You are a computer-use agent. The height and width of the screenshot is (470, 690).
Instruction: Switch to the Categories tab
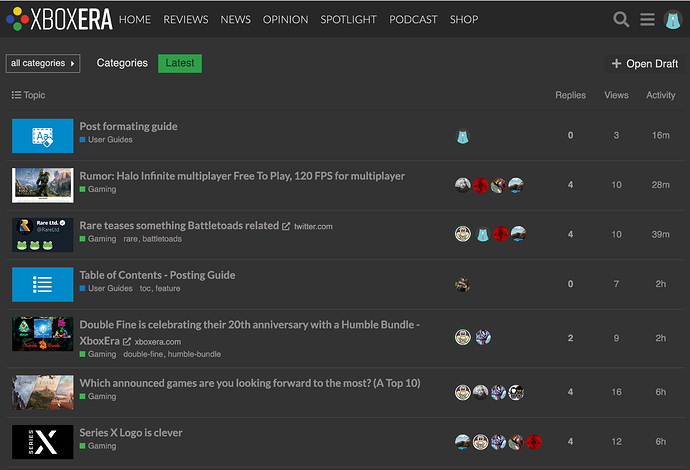[x=122, y=63]
